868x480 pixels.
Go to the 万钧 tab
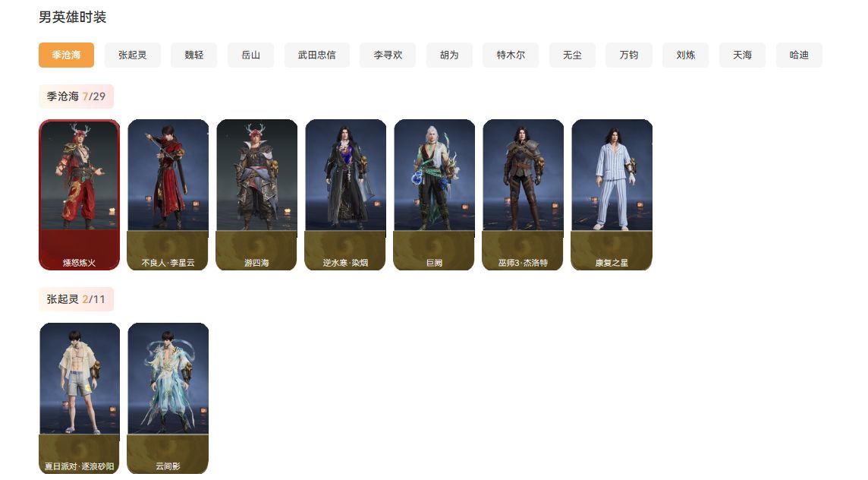[x=629, y=55]
